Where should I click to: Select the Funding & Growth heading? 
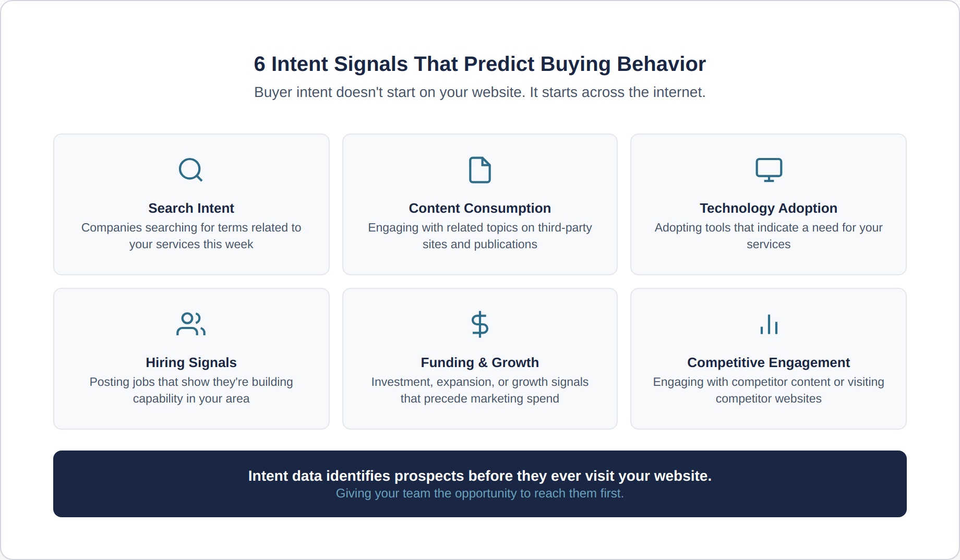tap(479, 362)
